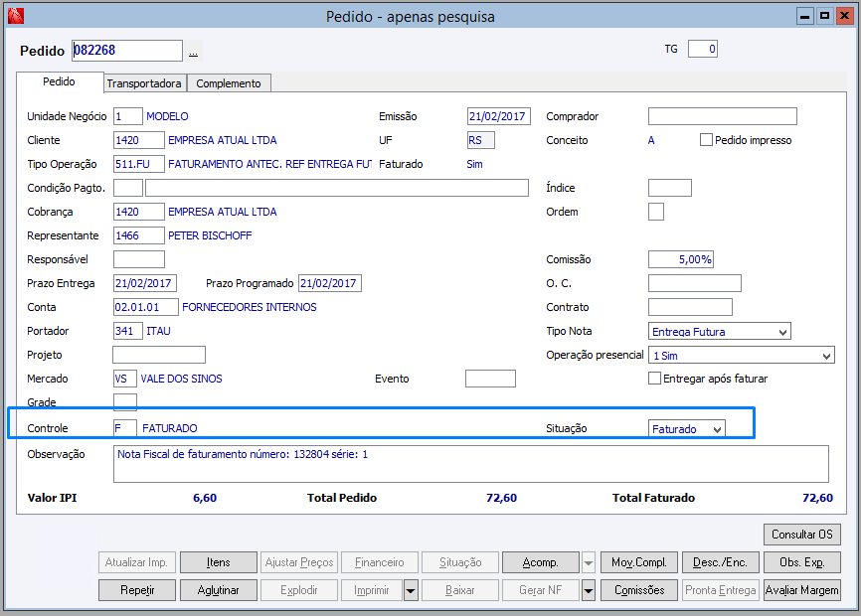Open the Desc./Enc. button

click(721, 562)
